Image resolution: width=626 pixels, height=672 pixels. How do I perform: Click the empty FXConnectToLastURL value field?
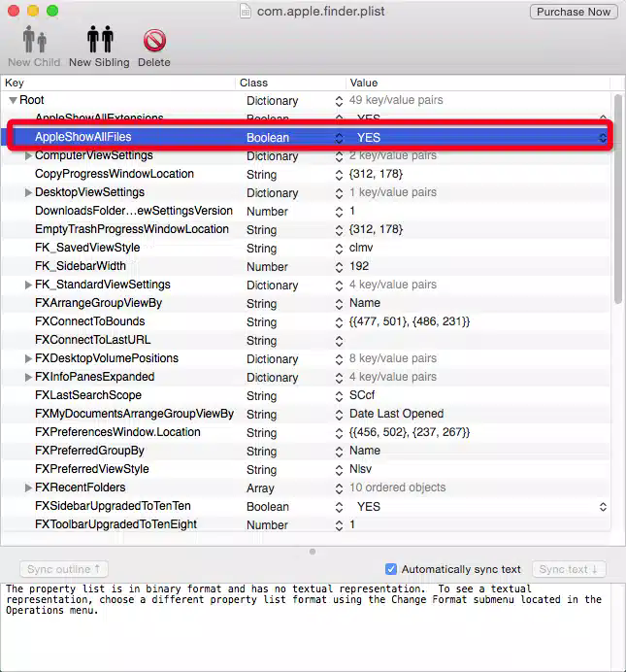(x=478, y=341)
